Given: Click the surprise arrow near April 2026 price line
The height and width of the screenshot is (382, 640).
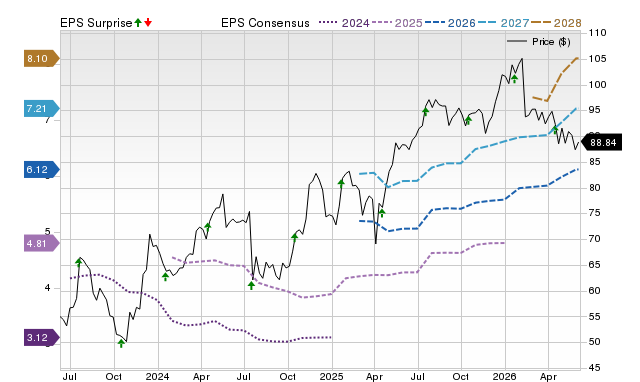Looking at the screenshot, I should pyautogui.click(x=555, y=130).
